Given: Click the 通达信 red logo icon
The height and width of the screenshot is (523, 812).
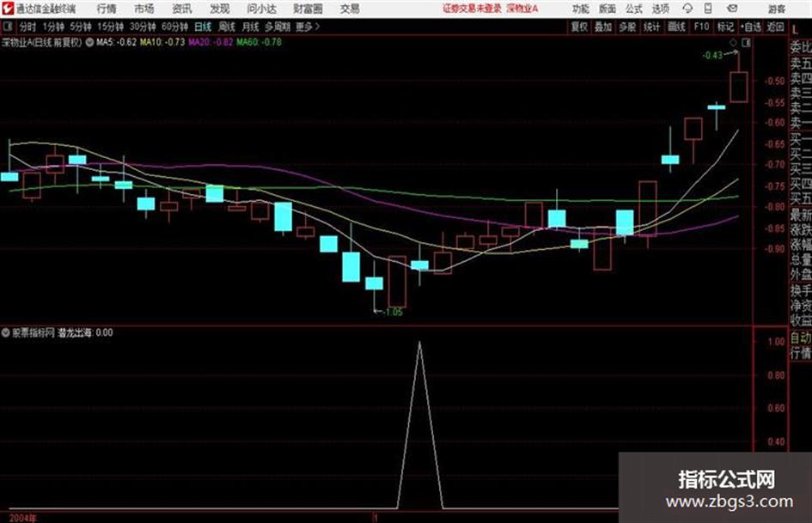Looking at the screenshot, I should (x=7, y=9).
